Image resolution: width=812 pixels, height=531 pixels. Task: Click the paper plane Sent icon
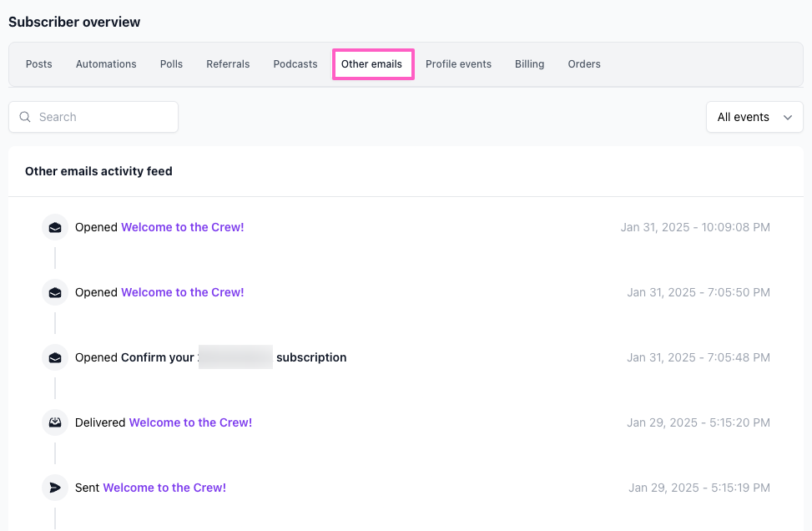coord(55,488)
